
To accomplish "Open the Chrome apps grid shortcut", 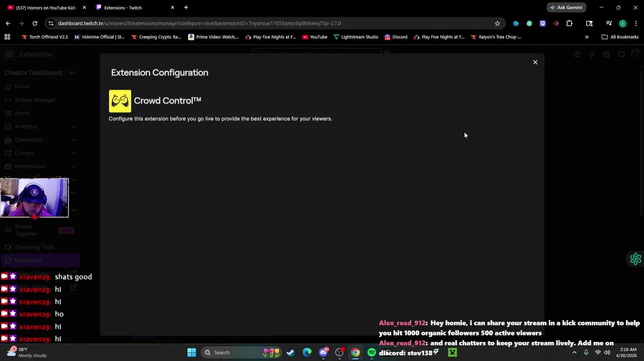I will click(7, 37).
